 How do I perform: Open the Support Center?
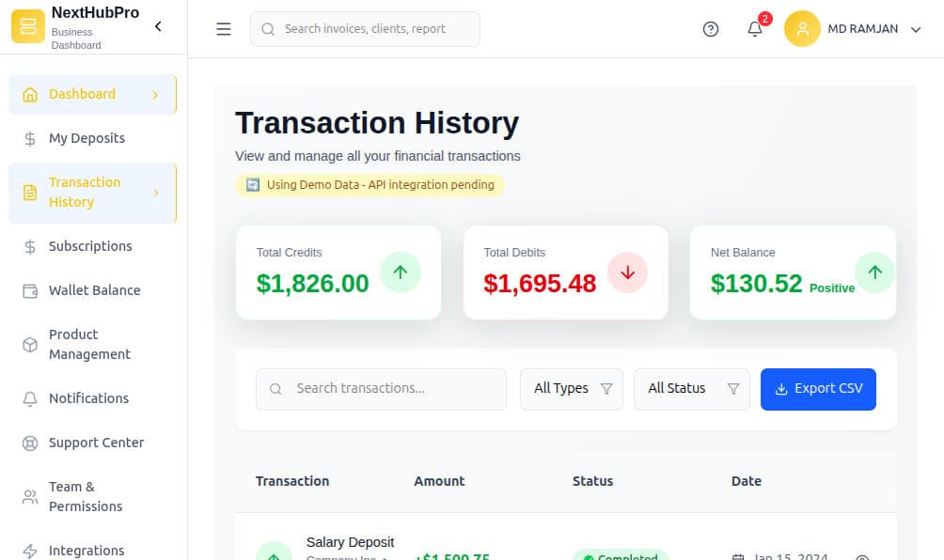pos(95,443)
